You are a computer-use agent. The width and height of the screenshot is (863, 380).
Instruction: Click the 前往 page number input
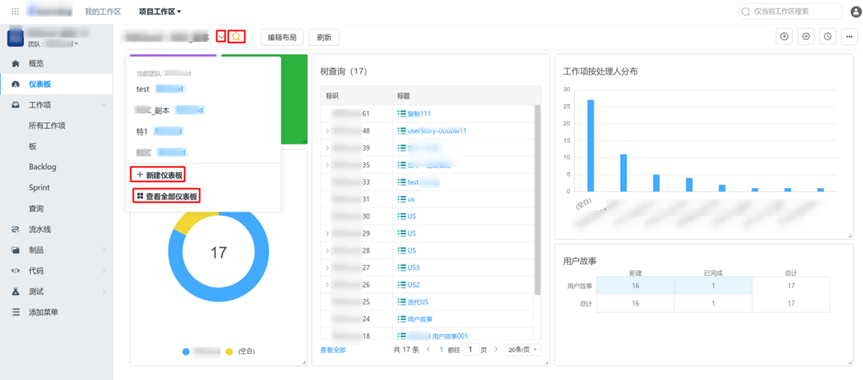tap(471, 349)
